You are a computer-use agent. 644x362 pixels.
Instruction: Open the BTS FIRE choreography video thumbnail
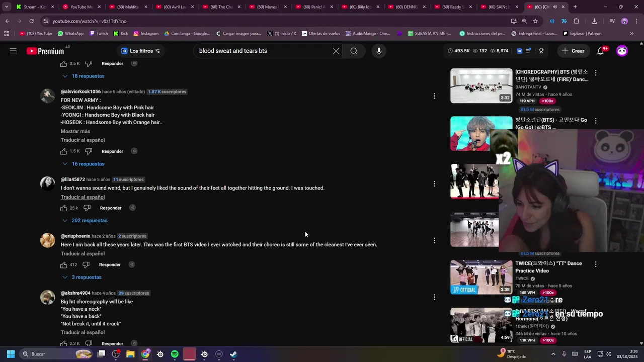[481, 85]
